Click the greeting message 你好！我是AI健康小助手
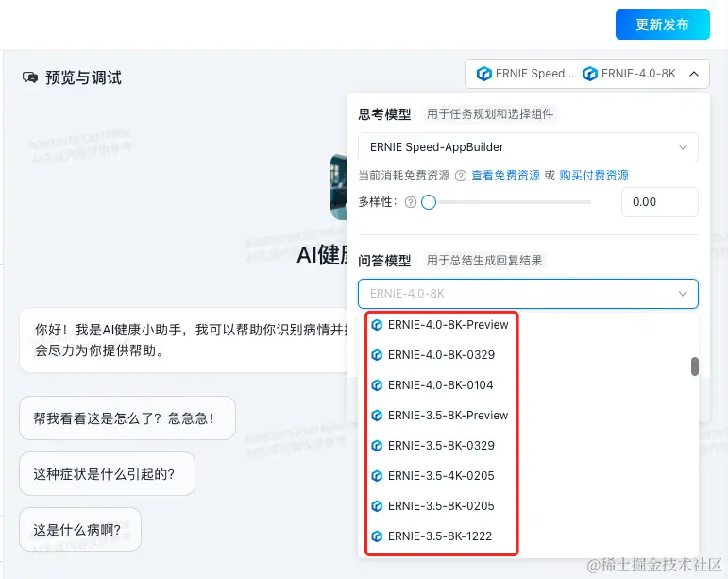This screenshot has width=728, height=579. tap(184, 340)
